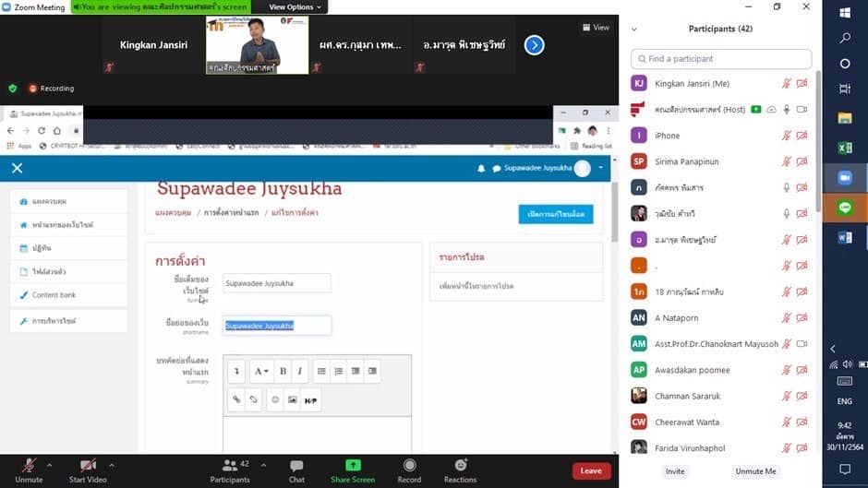Open LINE from the Windows taskbar

(844, 208)
